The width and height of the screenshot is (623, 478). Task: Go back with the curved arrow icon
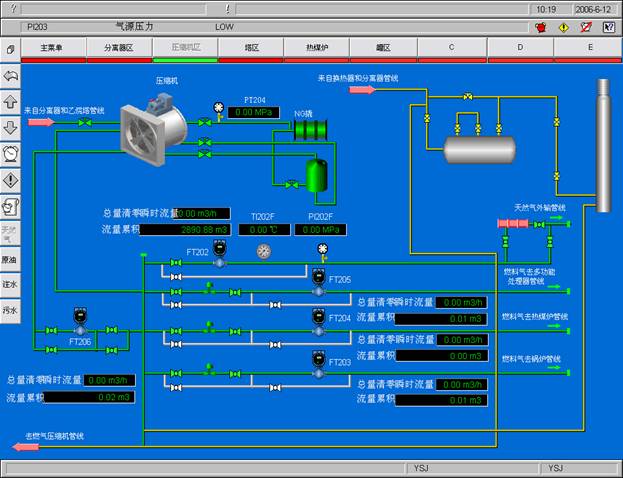click(x=10, y=75)
